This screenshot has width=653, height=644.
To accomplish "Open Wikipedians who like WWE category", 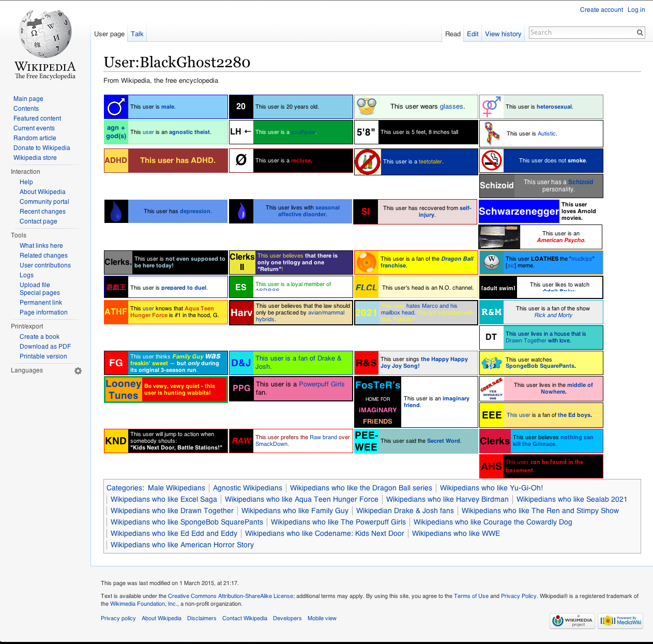I will (x=456, y=533).
